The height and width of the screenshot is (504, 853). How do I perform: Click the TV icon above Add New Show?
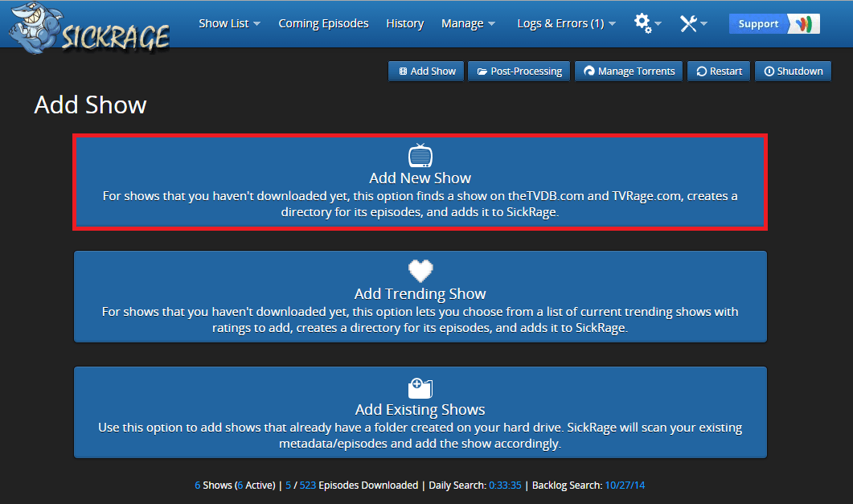[x=420, y=155]
